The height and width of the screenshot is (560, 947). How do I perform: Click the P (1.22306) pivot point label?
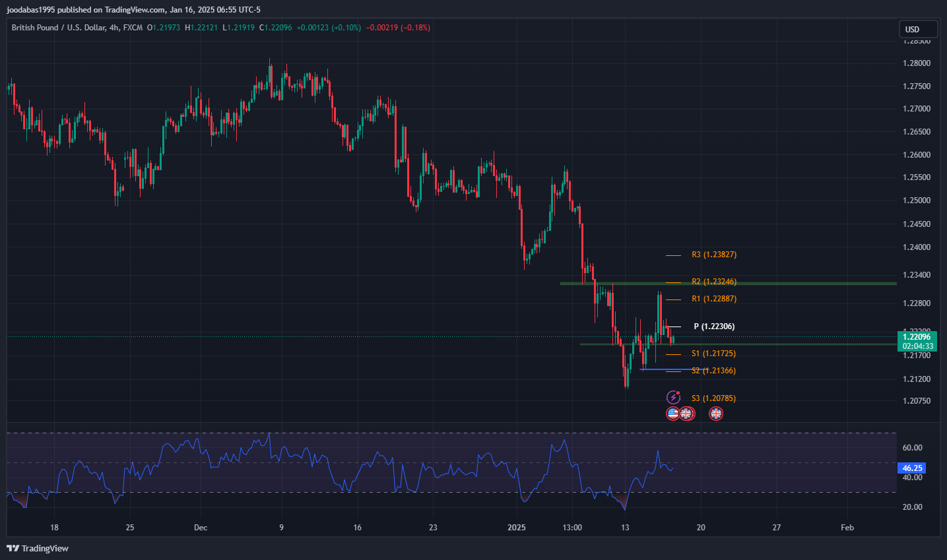coord(713,327)
